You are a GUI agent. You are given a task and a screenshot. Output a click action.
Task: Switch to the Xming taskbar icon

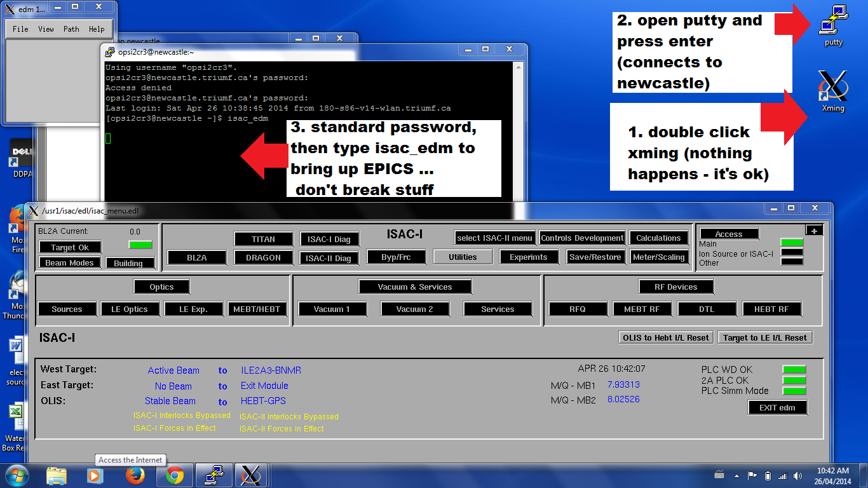[x=251, y=475]
